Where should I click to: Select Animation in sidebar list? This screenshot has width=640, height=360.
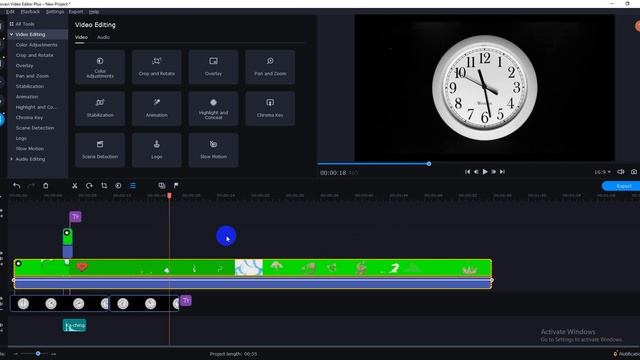click(x=27, y=97)
